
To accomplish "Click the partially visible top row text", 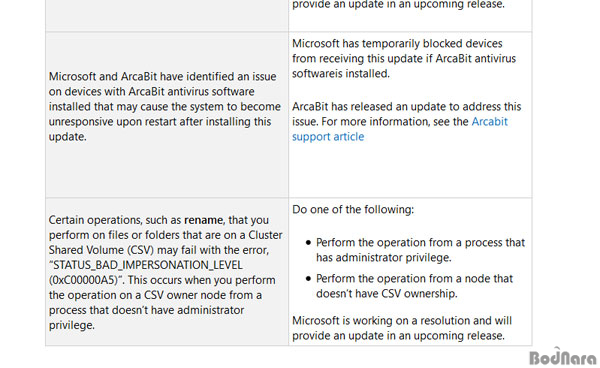I will pos(398,5).
